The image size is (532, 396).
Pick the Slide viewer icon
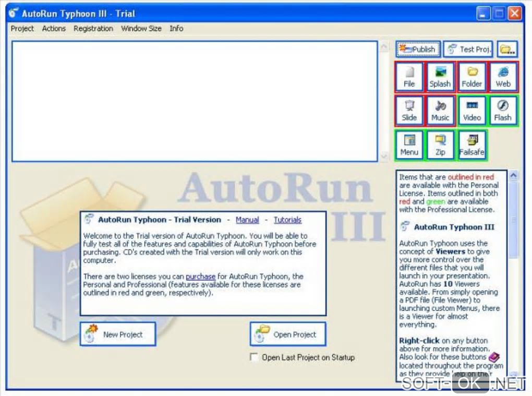pyautogui.click(x=409, y=111)
